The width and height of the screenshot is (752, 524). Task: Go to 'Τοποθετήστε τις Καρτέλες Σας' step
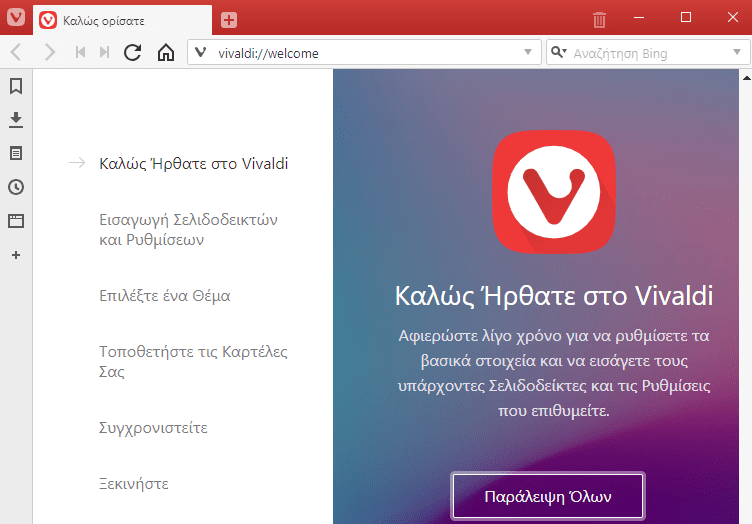[x=193, y=361]
